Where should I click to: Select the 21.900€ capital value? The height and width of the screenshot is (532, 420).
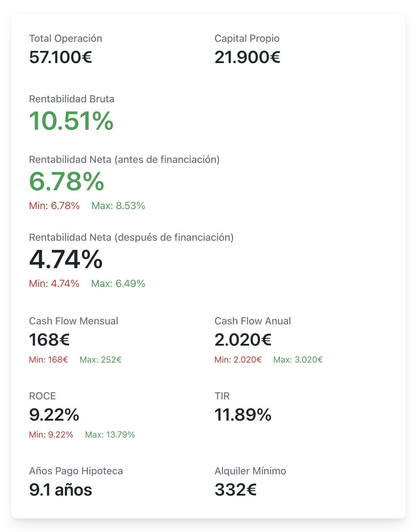[x=247, y=57]
